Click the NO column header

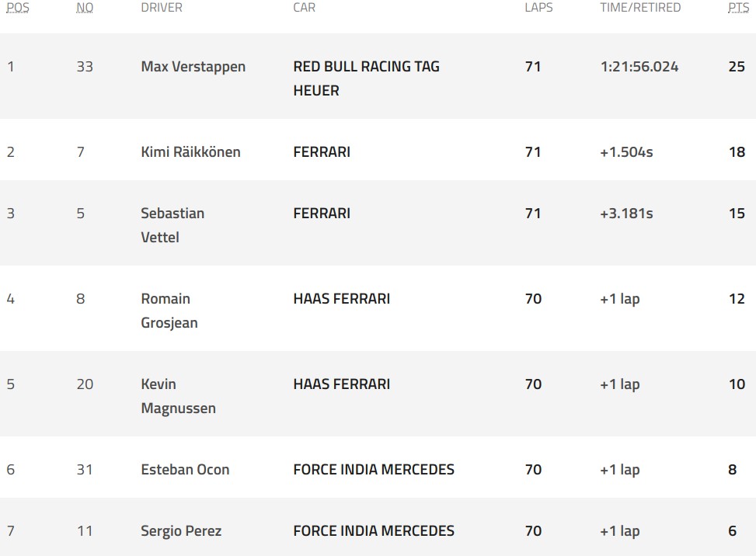point(85,8)
